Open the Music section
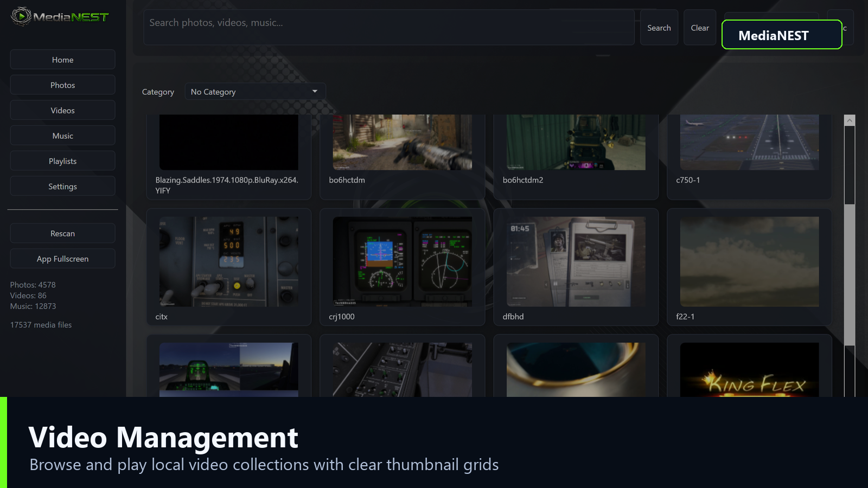 click(x=62, y=136)
